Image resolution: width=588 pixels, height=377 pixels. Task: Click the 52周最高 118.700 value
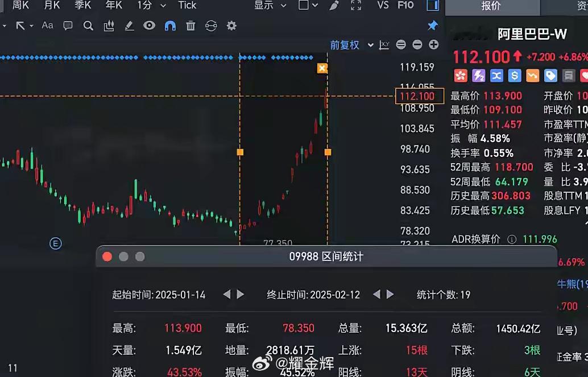[514, 167]
